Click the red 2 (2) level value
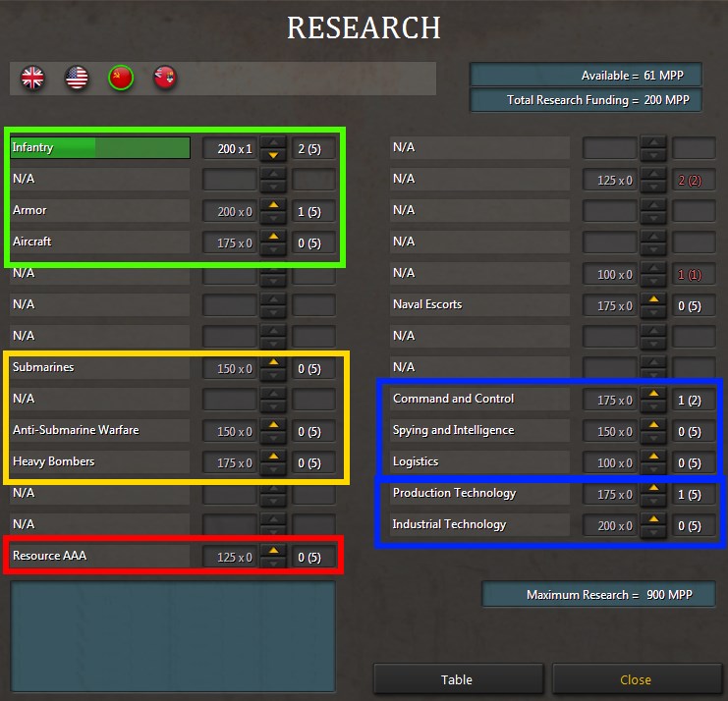Viewport: 728px width, 701px height. tap(694, 181)
